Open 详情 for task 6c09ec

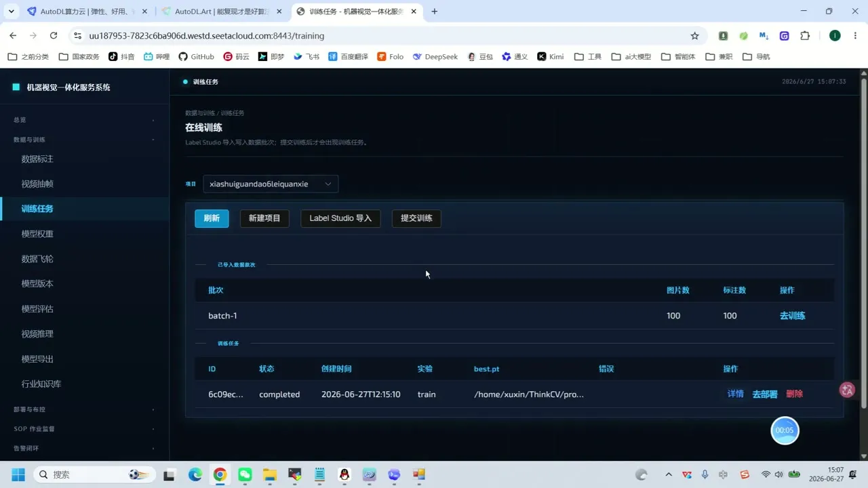(x=735, y=394)
